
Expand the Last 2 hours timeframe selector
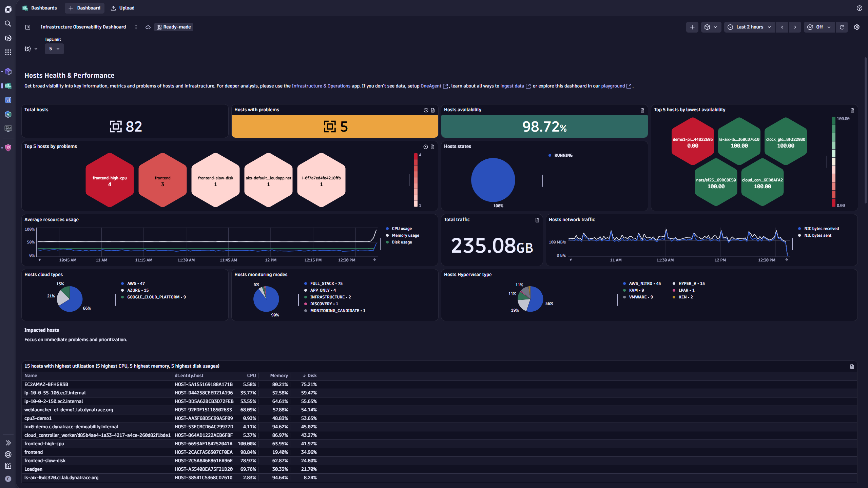[x=749, y=27]
